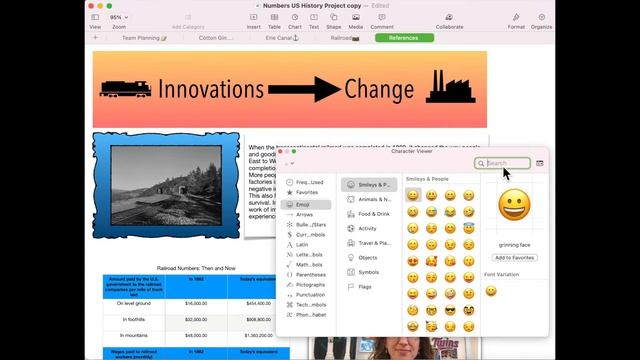Choose Animals & Nature emoji group
This screenshot has width=640, height=360.
(x=369, y=200)
